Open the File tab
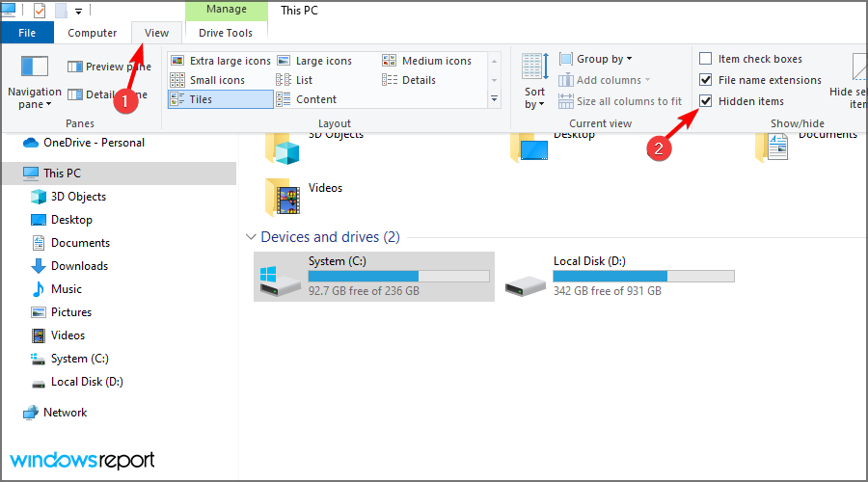This screenshot has height=482, width=868. [x=27, y=33]
